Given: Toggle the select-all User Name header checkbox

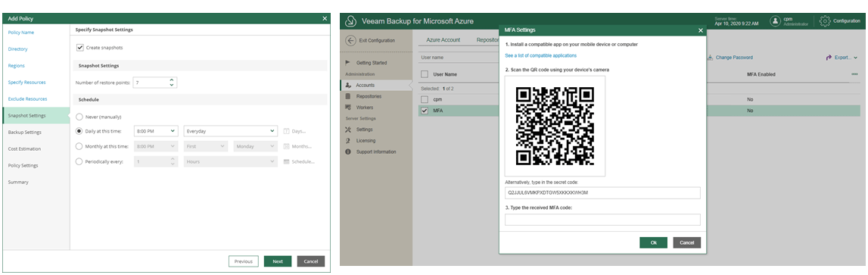Looking at the screenshot, I should click(425, 74).
